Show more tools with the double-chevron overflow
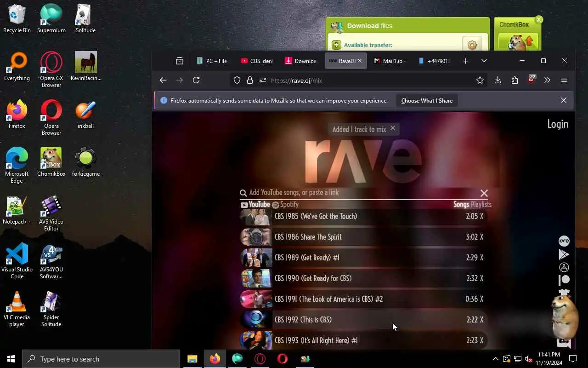588x368 pixels. pyautogui.click(x=547, y=80)
